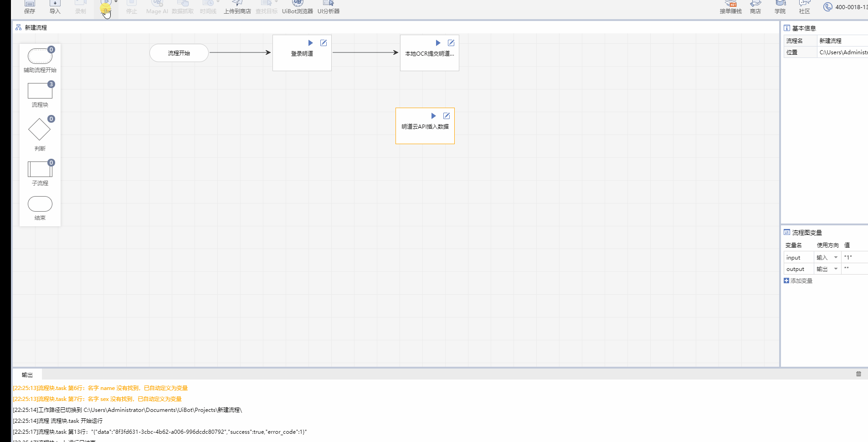
Task: Open the 商店 (Store) icon
Action: point(755,7)
